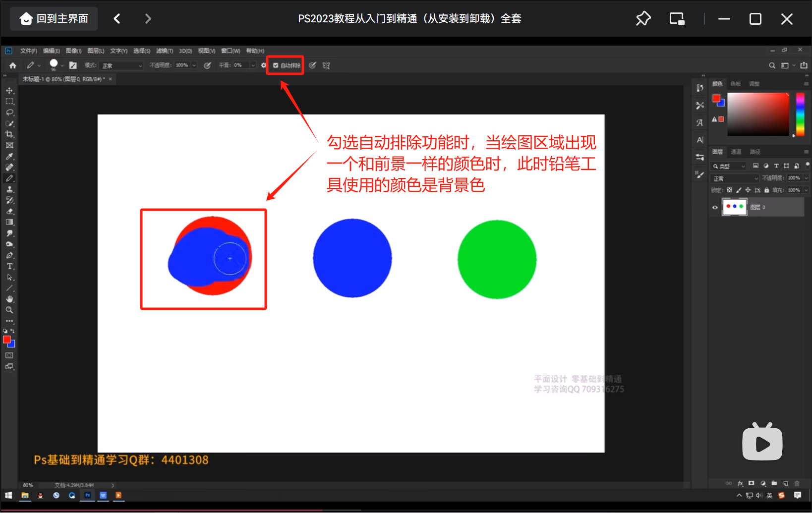Viewport: 812px width, 513px height.
Task: Change the screen mode
Action: click(9, 367)
